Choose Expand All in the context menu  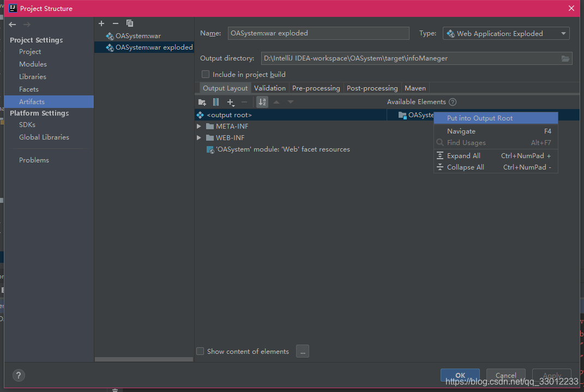496,155
